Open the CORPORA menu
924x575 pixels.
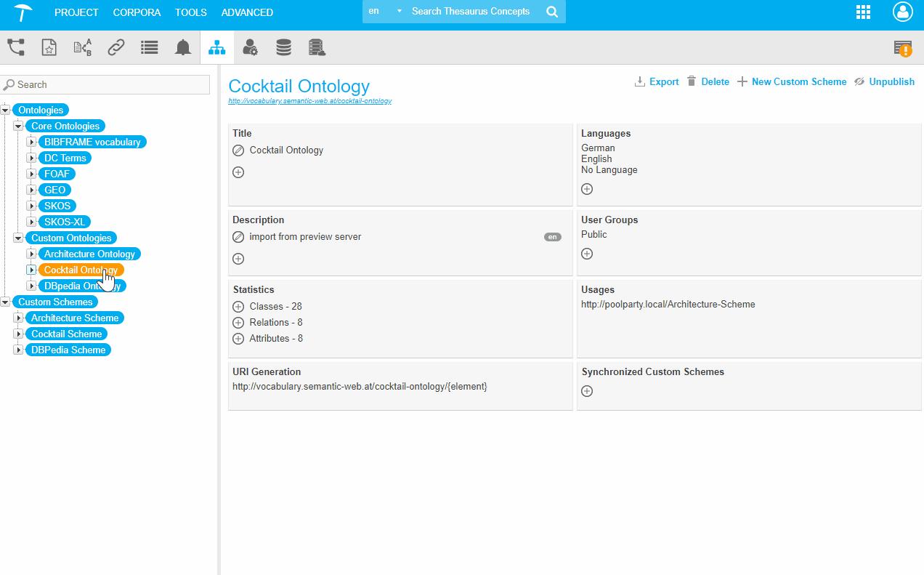(137, 12)
